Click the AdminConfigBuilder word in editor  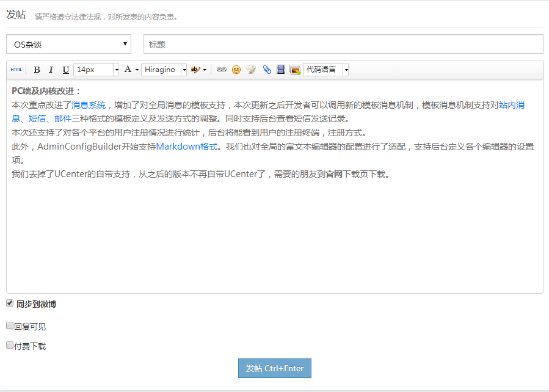[x=79, y=147]
